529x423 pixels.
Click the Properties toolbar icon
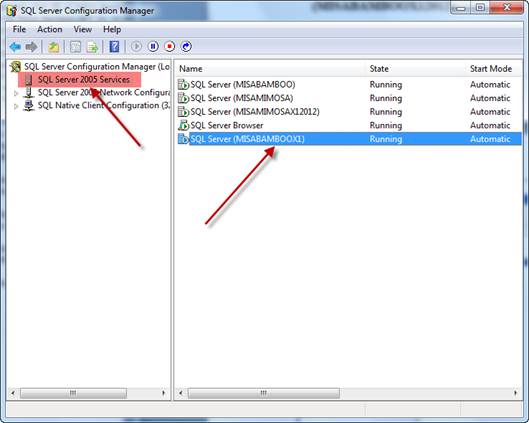[75, 47]
